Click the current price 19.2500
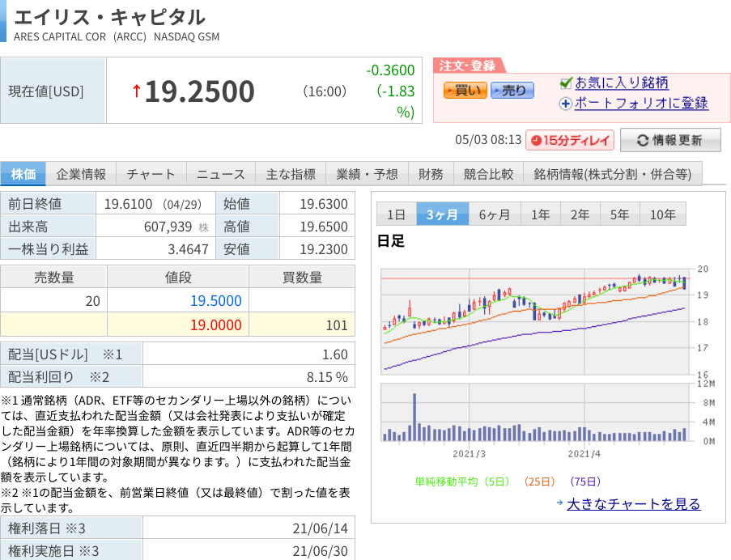 click(199, 91)
